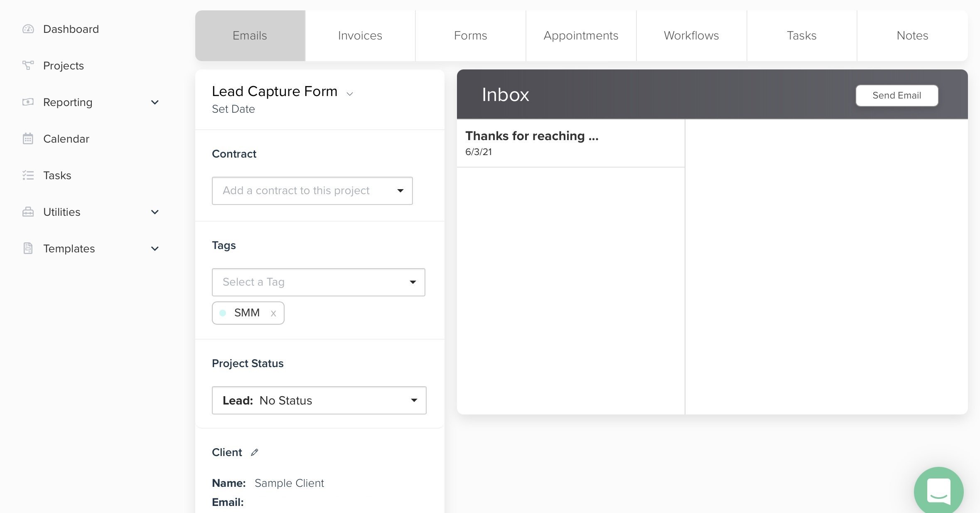Switch to the Invoices tab
This screenshot has width=980, height=513.
(x=360, y=36)
